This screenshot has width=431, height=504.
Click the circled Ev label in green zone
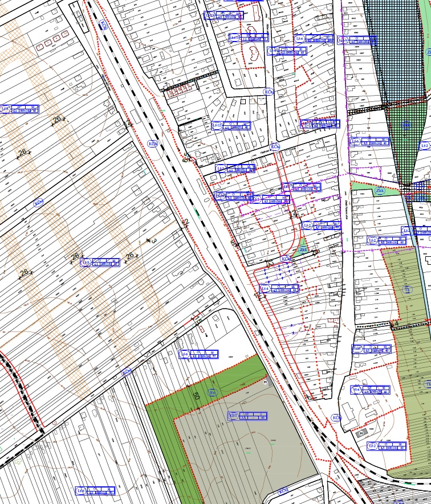click(x=213, y=393)
